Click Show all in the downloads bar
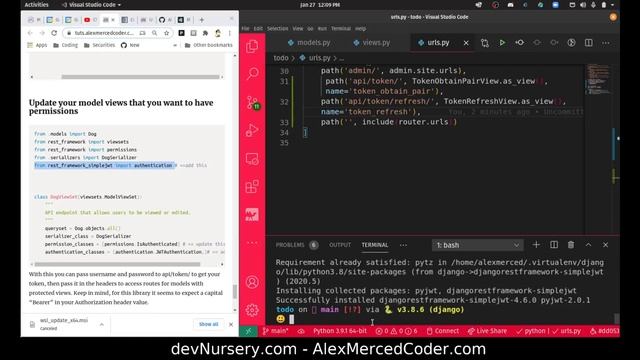640x360 pixels. tap(209, 324)
